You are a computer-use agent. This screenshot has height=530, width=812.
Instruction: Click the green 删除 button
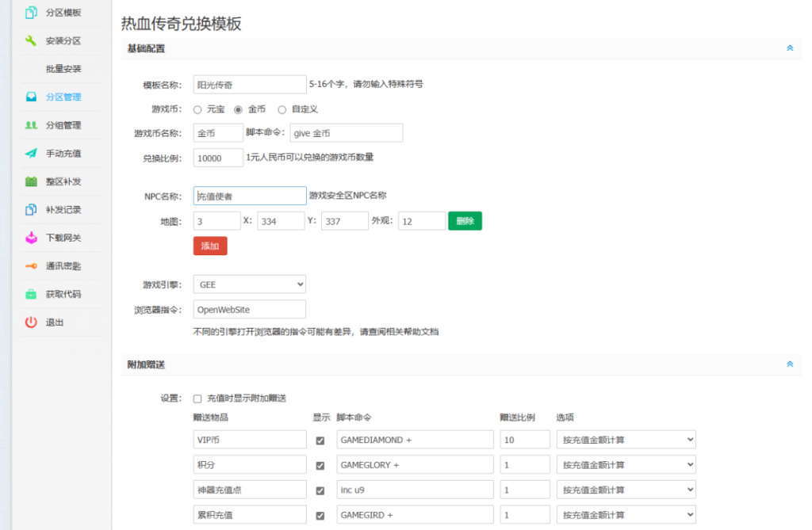(465, 221)
